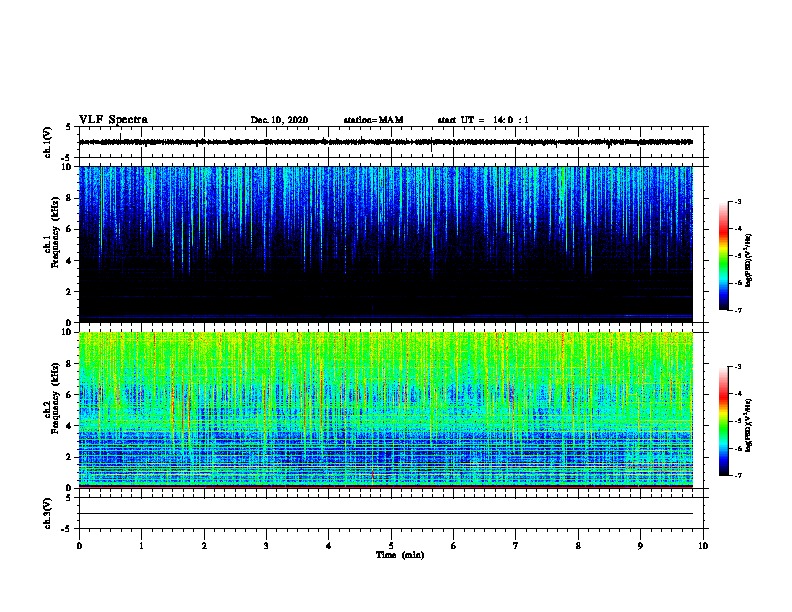Image resolution: width=792 pixels, height=612 pixels.
Task: Click time axis tick label "0" at the left end
Action: click(x=79, y=546)
